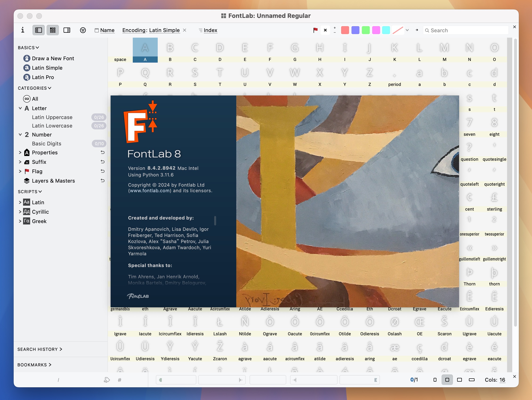532x400 pixels.
Task: Expand the Cyrillic script
Action: click(20, 212)
